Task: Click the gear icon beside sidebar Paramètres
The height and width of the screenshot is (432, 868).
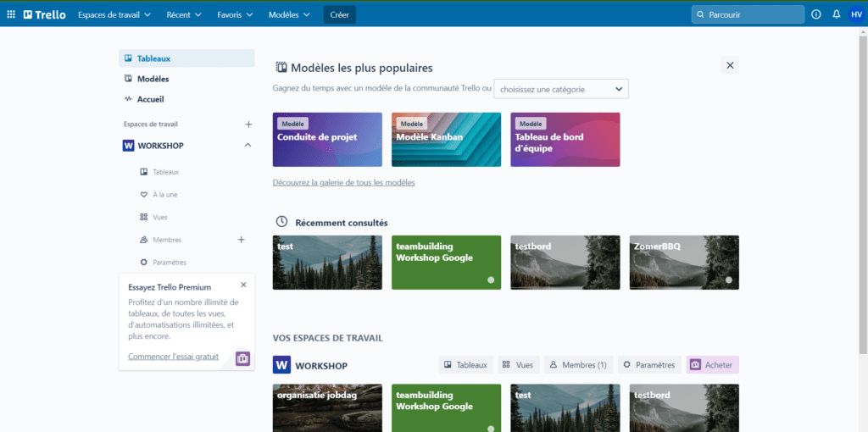Action: [x=144, y=263]
